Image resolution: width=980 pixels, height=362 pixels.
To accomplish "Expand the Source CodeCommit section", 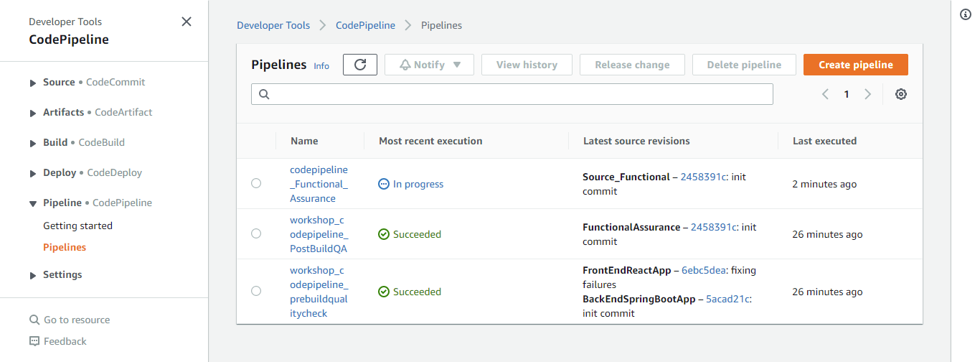I will pos(33,83).
